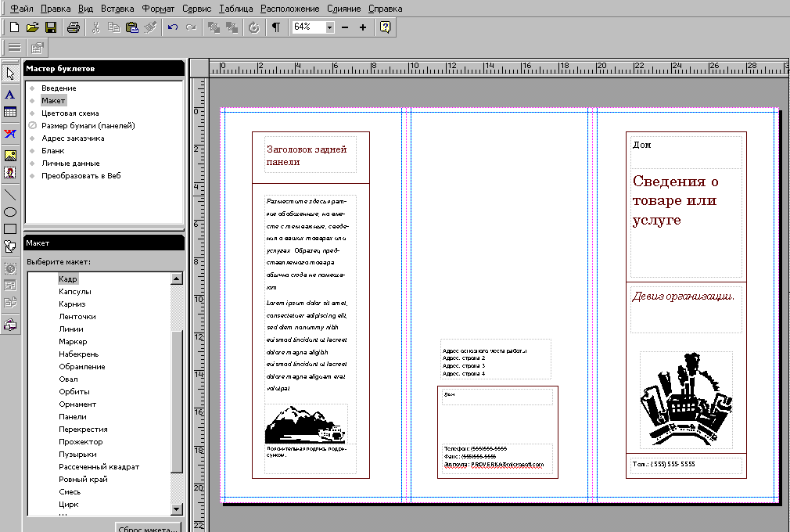Click the zoom in plus button
Screen dimensions: 790x532
(363, 27)
